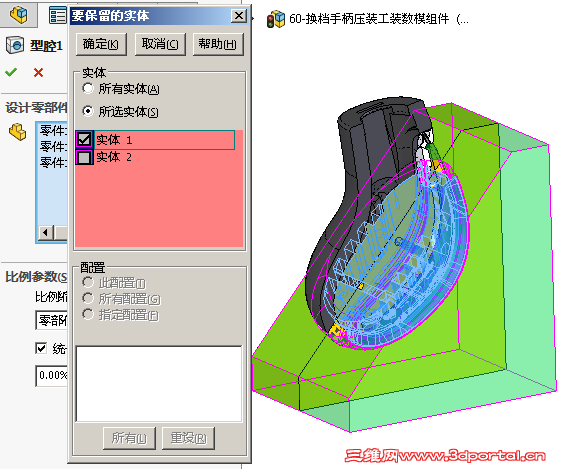This screenshot has width=565, height=469.
Task: Click the yellow design component icon
Action: pos(17,132)
